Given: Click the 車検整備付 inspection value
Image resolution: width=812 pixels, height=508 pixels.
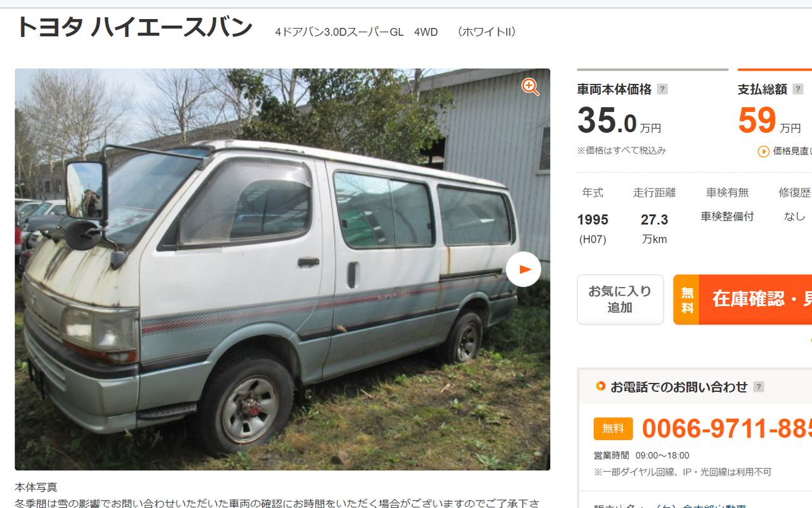Looking at the screenshot, I should tap(727, 217).
